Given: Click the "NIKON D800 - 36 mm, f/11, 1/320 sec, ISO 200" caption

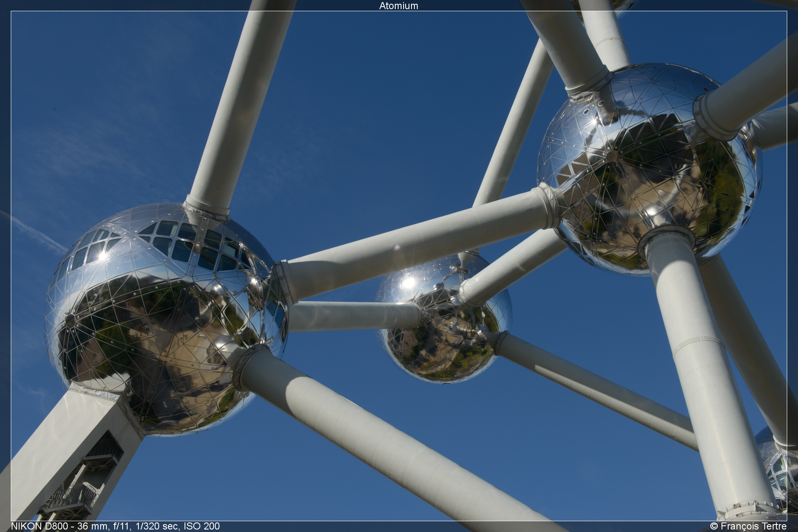Looking at the screenshot, I should (x=115, y=526).
